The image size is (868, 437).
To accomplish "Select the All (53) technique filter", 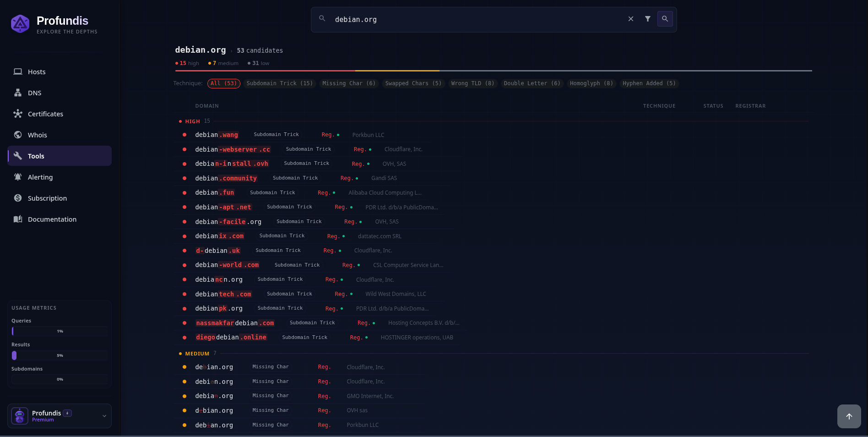I will coord(224,83).
